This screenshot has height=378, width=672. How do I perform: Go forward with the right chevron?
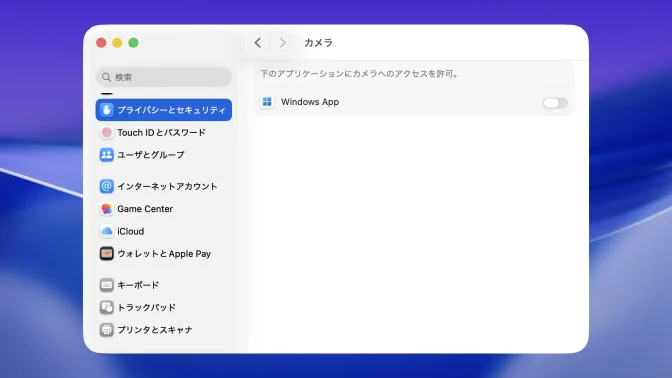point(282,43)
